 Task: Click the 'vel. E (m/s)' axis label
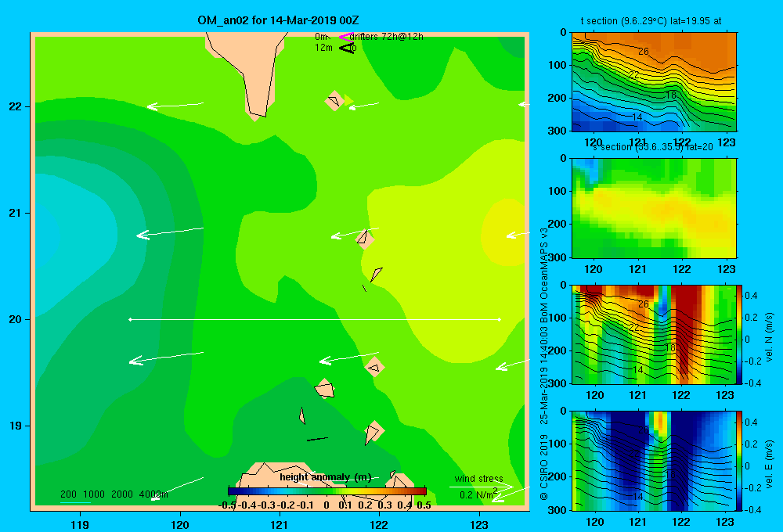770,464
